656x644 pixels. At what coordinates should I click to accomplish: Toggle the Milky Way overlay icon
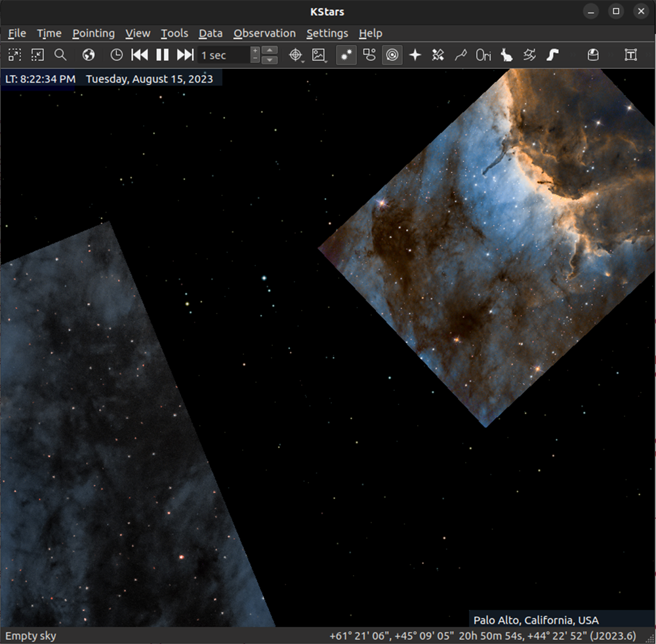[x=552, y=55]
